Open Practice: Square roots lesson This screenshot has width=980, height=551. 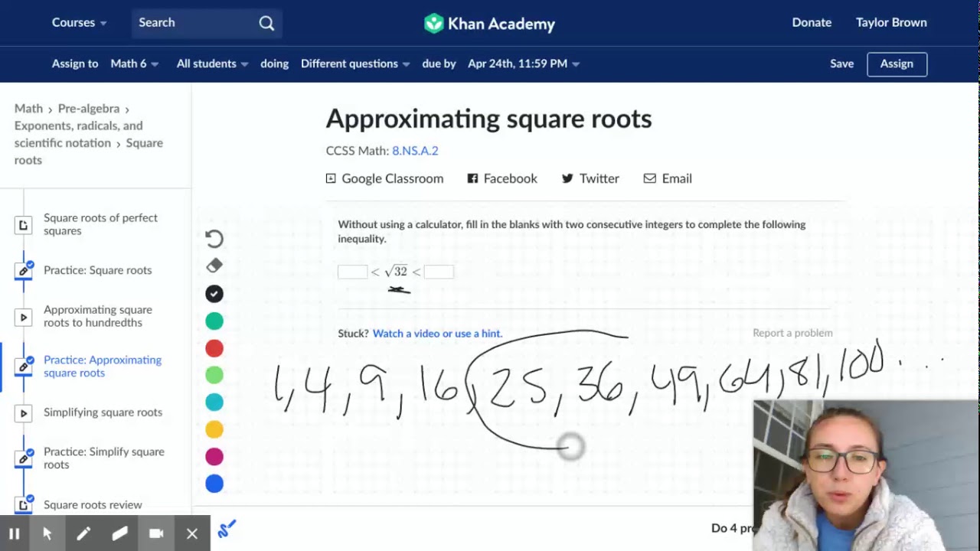point(97,270)
